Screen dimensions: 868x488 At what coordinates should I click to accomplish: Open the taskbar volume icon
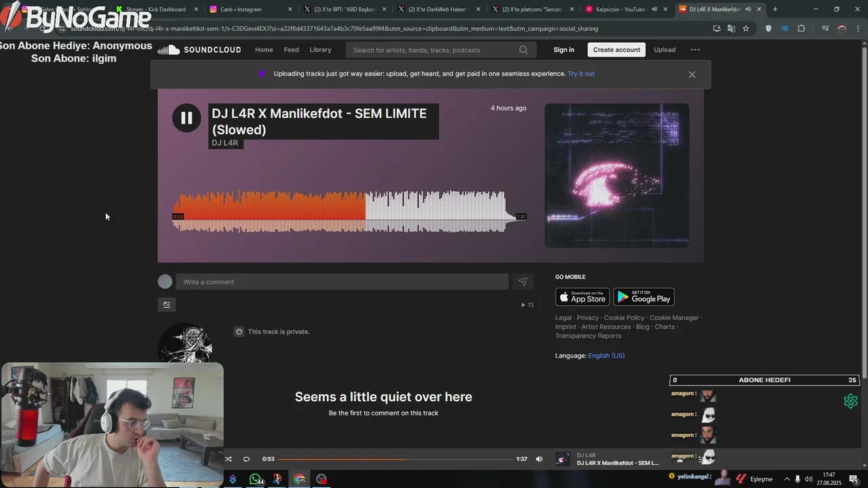(808, 479)
